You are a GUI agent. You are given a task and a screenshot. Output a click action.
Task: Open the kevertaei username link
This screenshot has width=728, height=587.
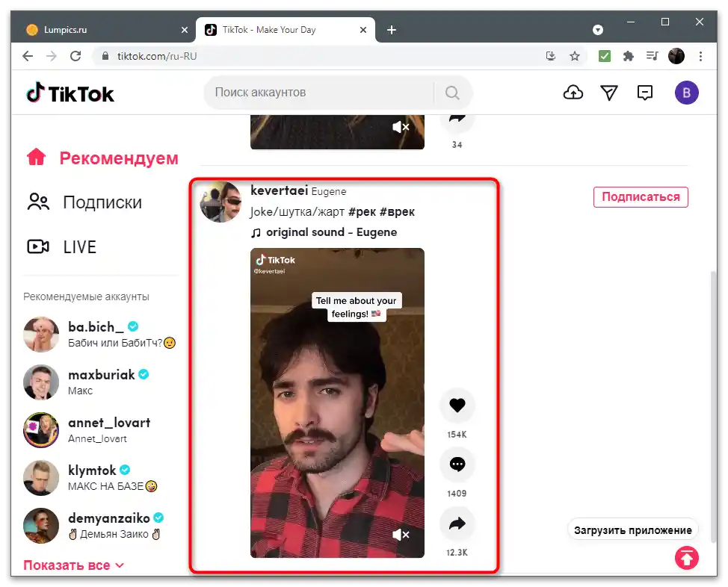(x=279, y=190)
